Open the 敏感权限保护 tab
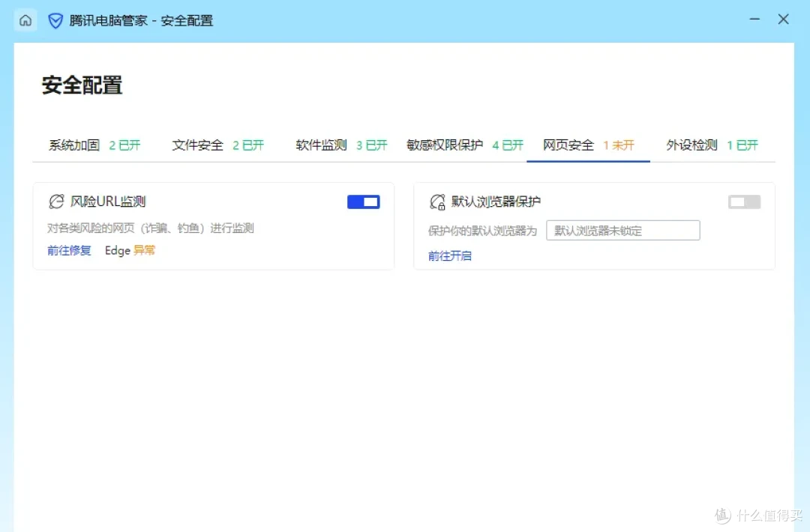This screenshot has height=532, width=810. [x=464, y=145]
